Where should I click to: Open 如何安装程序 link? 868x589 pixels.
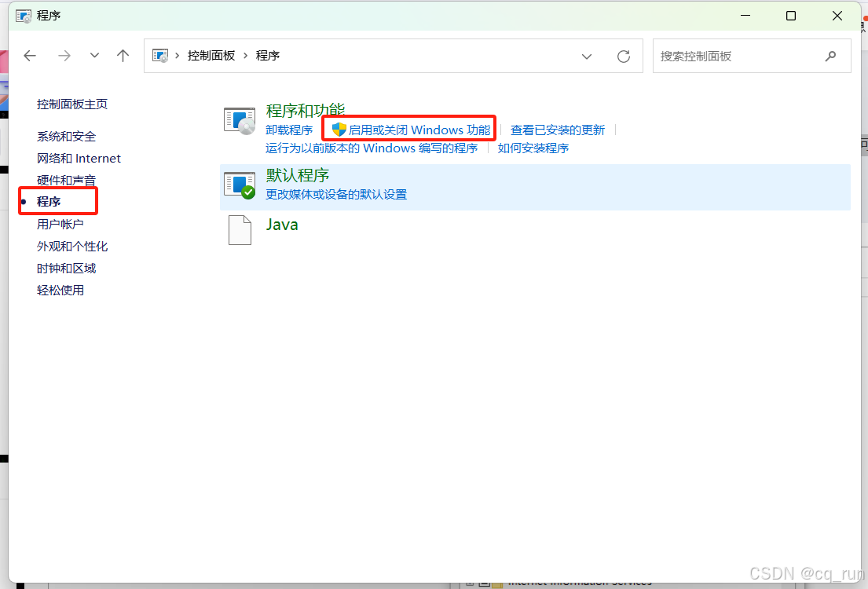point(533,148)
